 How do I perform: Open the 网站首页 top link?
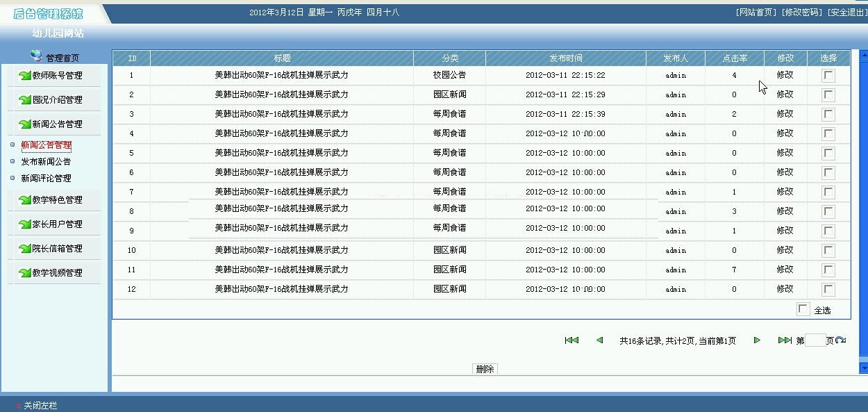pos(756,13)
